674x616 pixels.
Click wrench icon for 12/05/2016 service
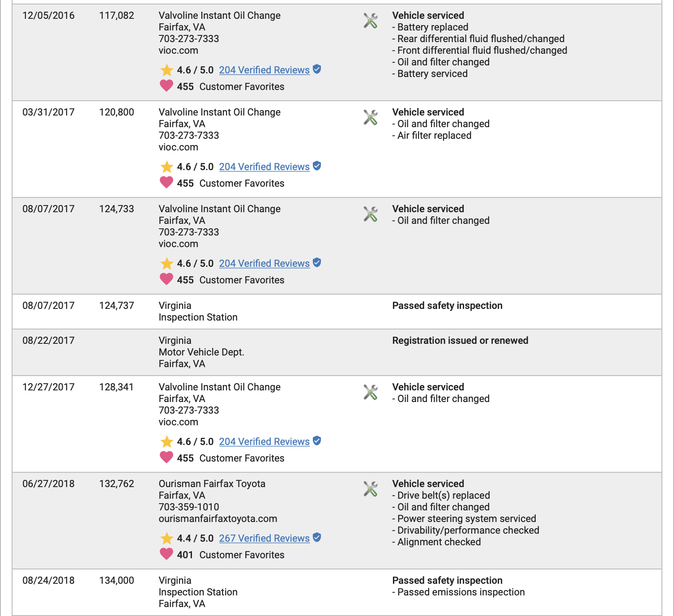click(x=371, y=21)
